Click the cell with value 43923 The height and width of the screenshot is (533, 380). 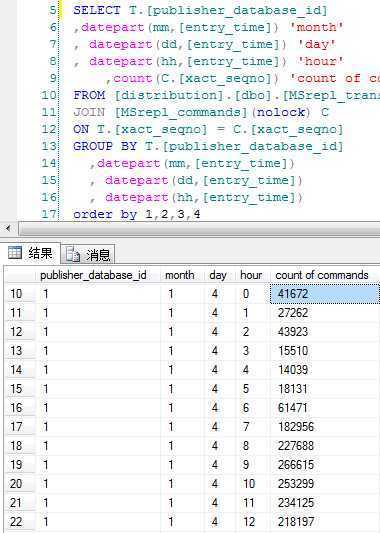click(325, 332)
